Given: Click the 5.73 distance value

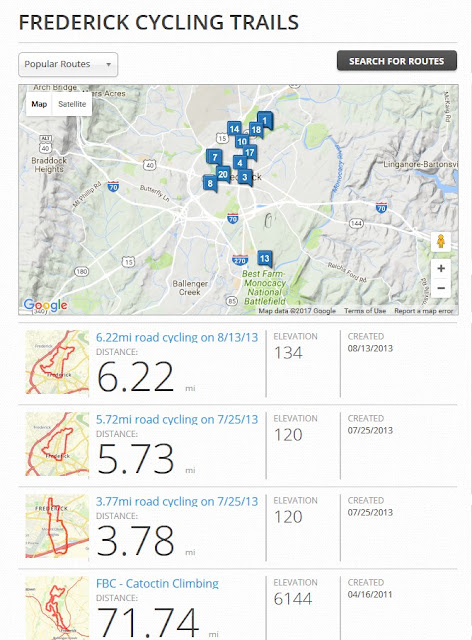Looking at the screenshot, I should 136,459.
